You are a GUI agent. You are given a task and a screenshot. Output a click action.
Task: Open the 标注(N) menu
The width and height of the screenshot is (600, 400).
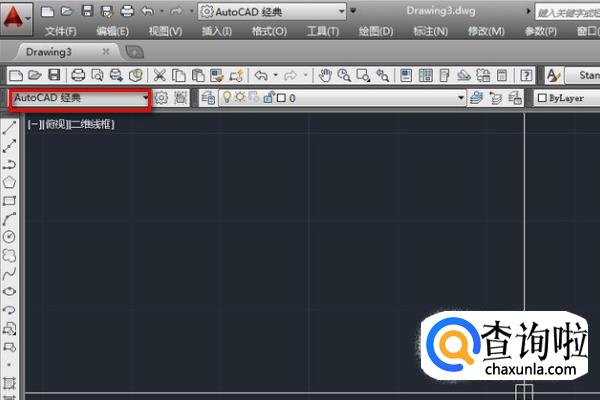tap(430, 31)
